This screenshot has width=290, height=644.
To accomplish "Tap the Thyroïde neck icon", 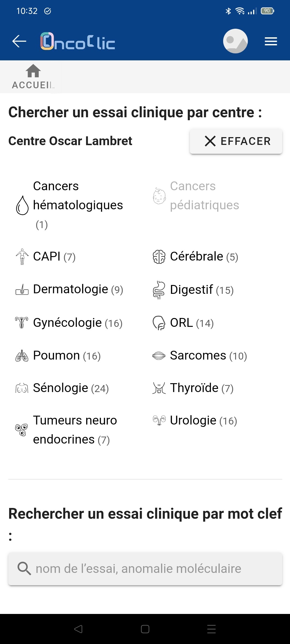I will coord(159,388).
